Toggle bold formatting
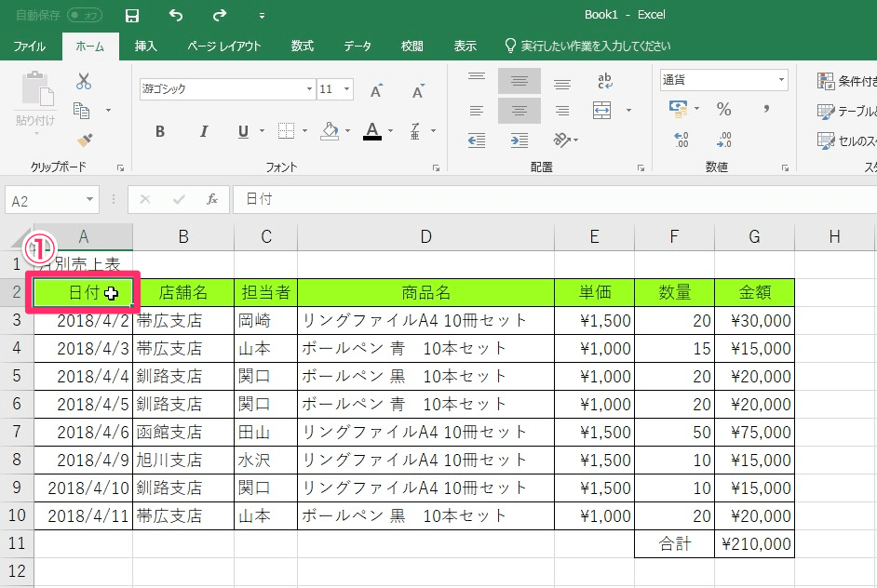 (x=160, y=131)
